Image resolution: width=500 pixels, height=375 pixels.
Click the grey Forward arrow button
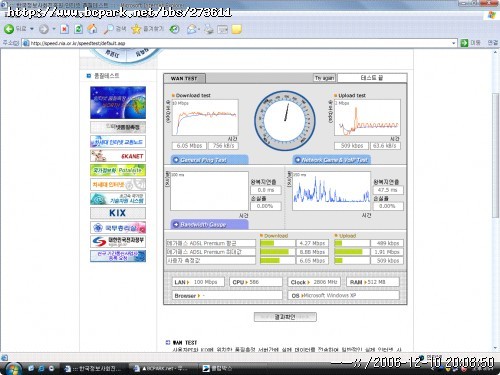[44, 29]
